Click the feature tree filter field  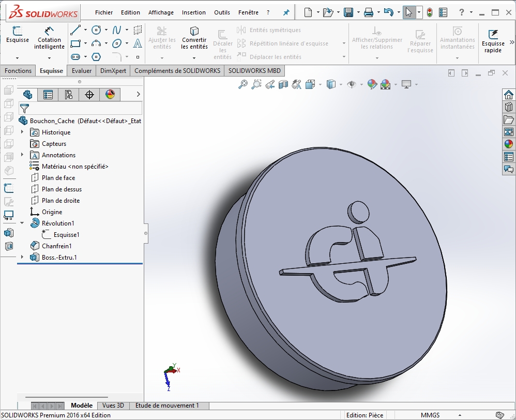click(x=83, y=108)
